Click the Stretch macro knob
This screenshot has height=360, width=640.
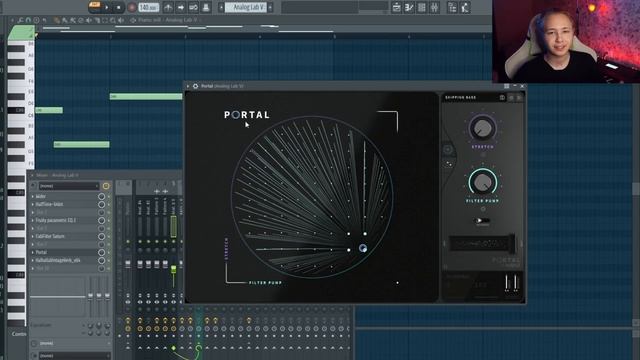click(482, 128)
